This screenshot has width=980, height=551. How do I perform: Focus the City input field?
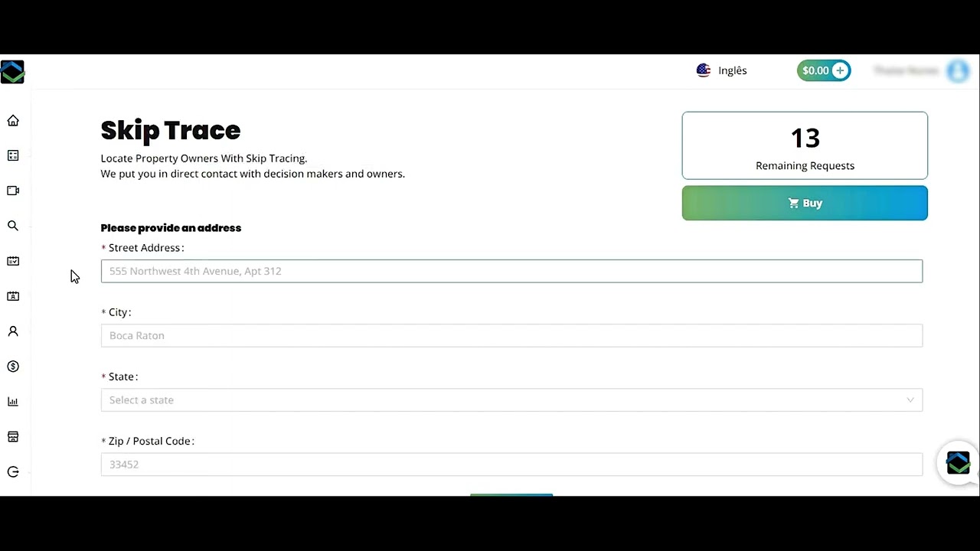[x=511, y=335]
